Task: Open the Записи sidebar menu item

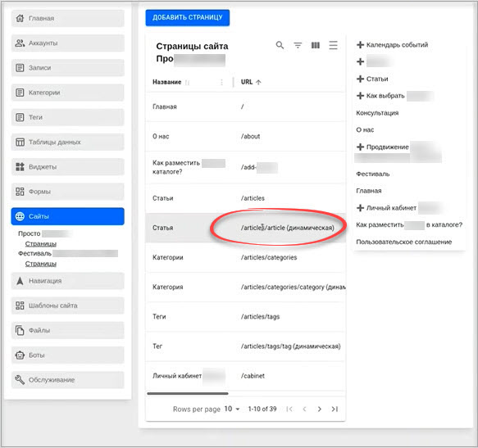Action: click(68, 68)
